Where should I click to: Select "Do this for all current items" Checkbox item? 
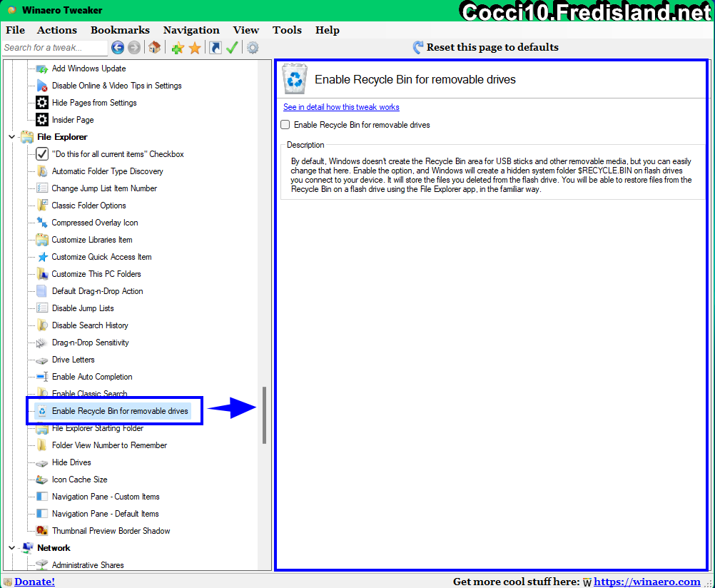[x=118, y=154]
